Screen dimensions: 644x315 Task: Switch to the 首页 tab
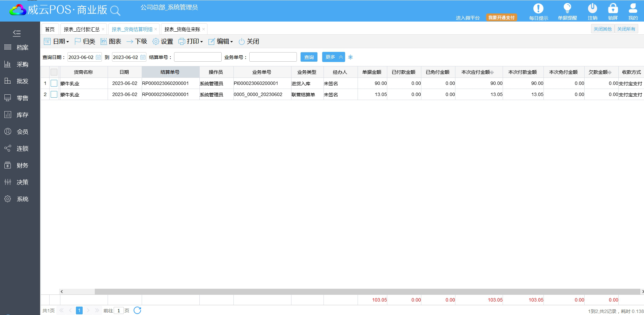coord(50,29)
